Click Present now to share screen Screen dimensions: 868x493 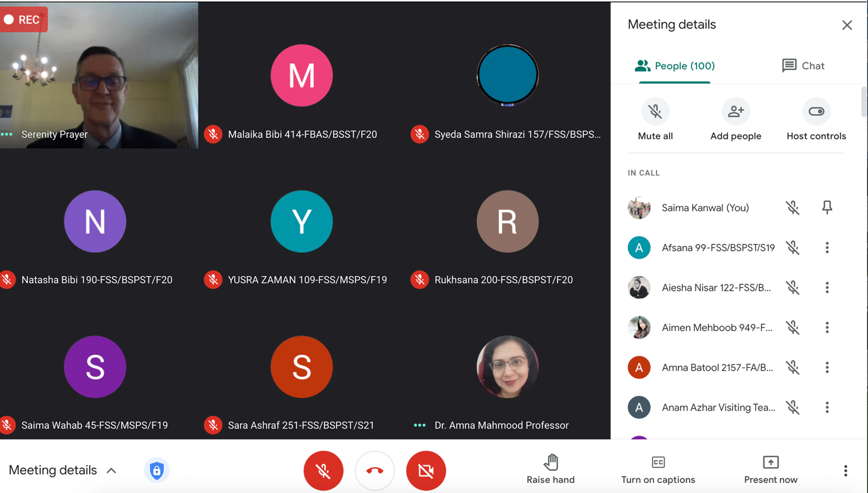pos(770,470)
